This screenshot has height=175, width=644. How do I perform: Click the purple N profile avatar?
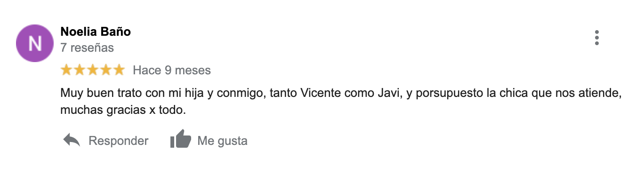tap(35, 43)
